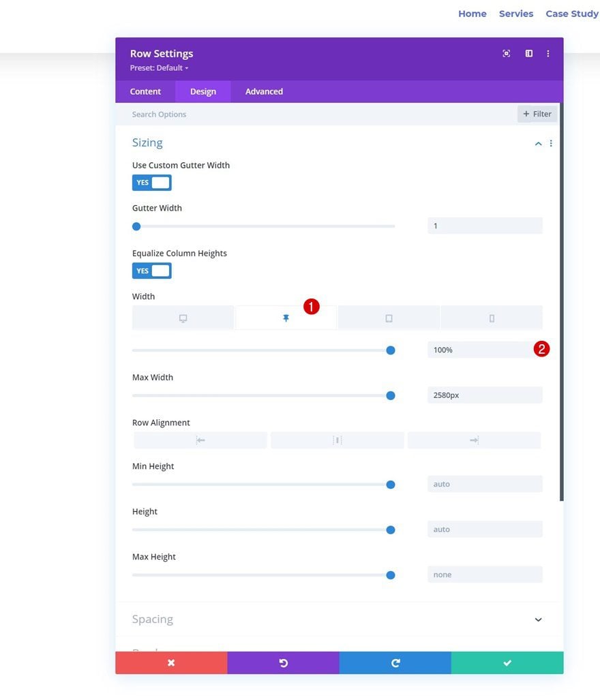Click the Filter button
Viewport: 600px width, 700px height.
[x=537, y=114]
